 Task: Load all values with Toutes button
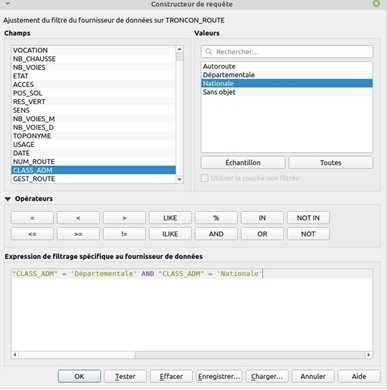pos(331,163)
